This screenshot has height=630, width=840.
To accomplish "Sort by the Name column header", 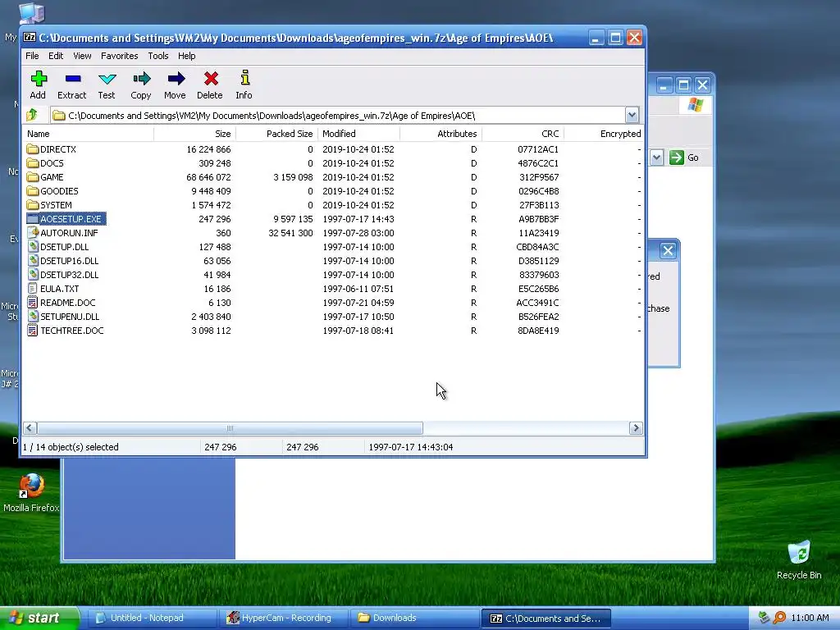I will pos(88,134).
